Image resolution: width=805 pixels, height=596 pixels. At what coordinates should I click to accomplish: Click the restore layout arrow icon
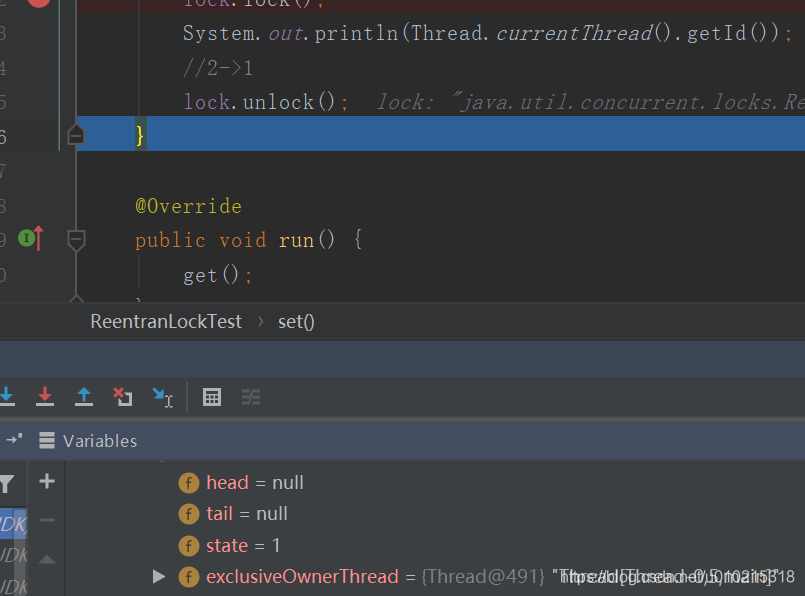pos(14,439)
